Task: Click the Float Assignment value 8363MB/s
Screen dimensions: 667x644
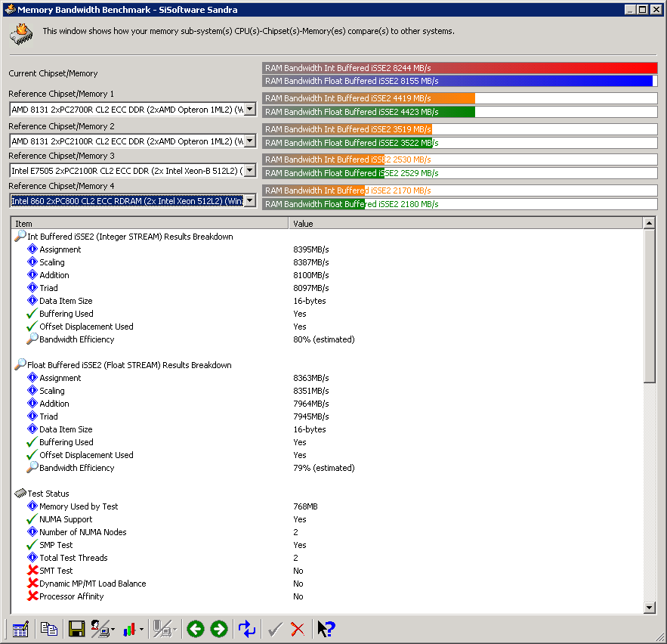Action: (x=311, y=378)
